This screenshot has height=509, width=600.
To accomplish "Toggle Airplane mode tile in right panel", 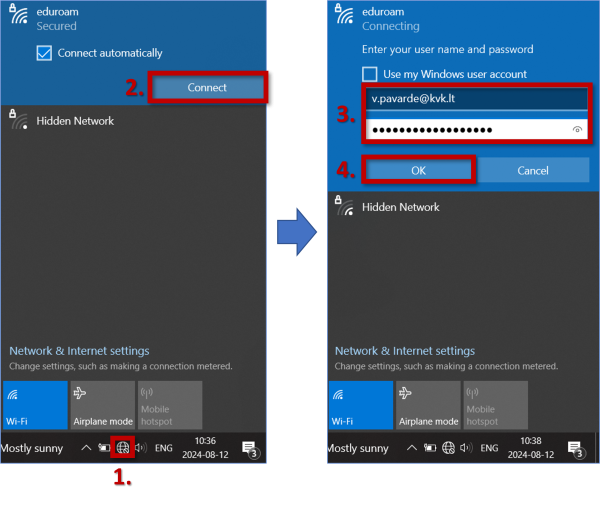I will (428, 405).
